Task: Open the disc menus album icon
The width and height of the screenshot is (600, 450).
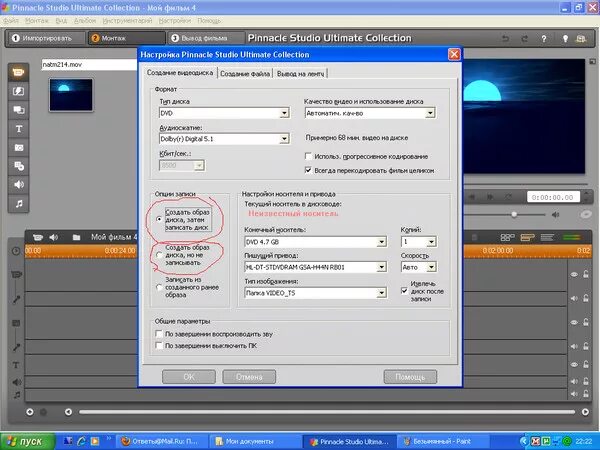Action: [x=18, y=166]
